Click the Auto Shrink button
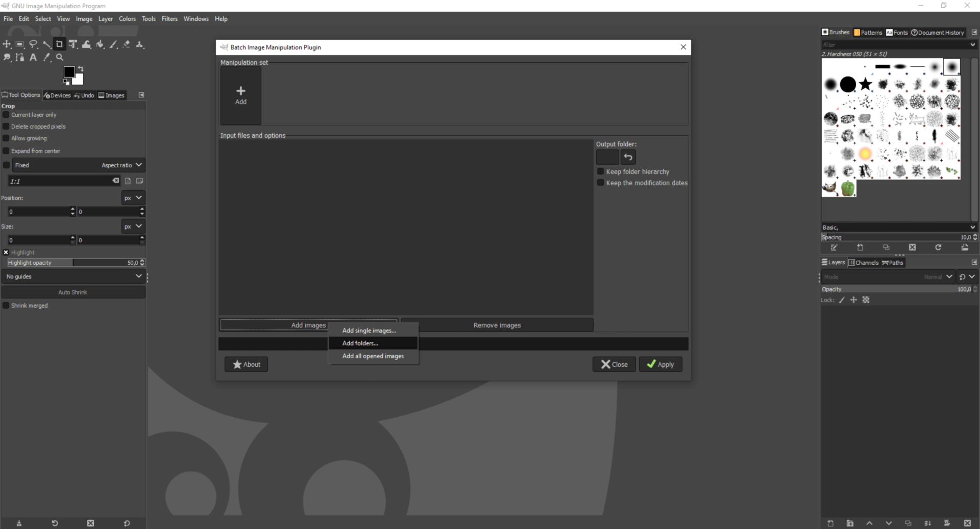The height and width of the screenshot is (529, 980). pyautogui.click(x=73, y=292)
